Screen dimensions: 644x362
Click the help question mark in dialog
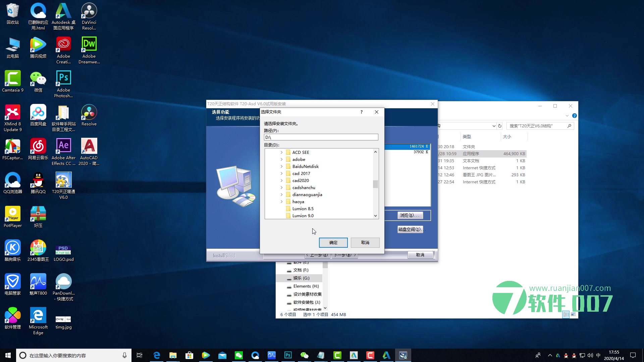tap(361, 112)
